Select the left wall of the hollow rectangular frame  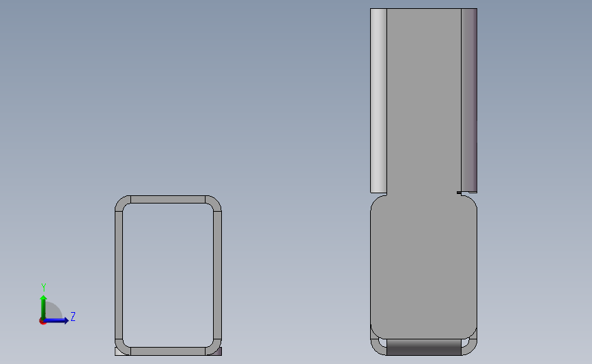point(119,275)
